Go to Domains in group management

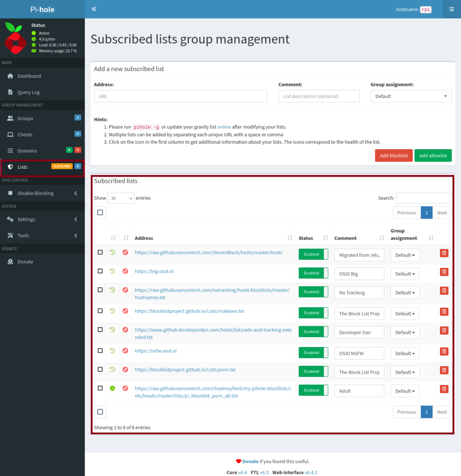(27, 151)
